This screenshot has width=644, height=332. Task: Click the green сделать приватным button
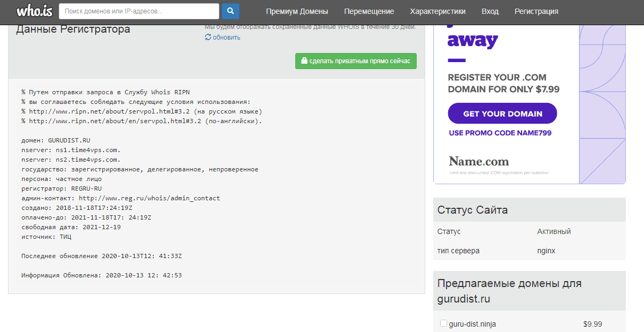356,61
